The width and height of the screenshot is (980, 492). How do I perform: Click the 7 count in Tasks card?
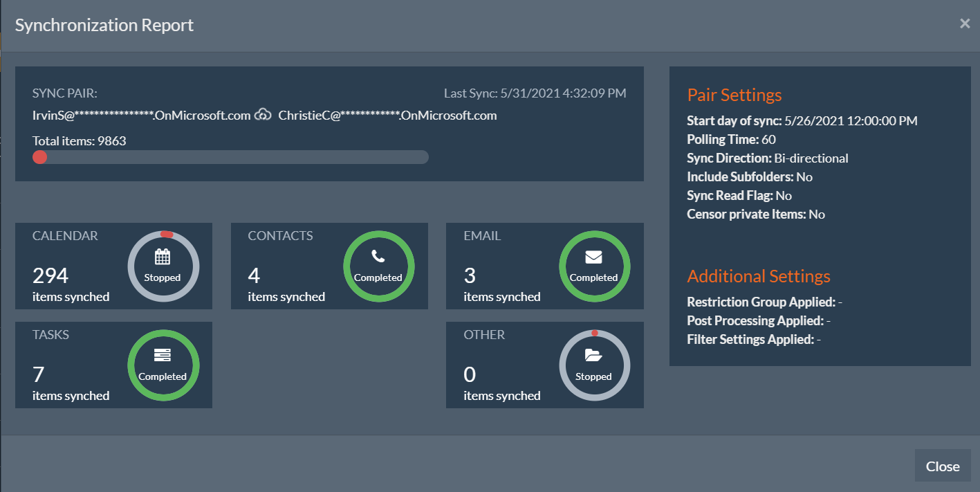pos(39,375)
